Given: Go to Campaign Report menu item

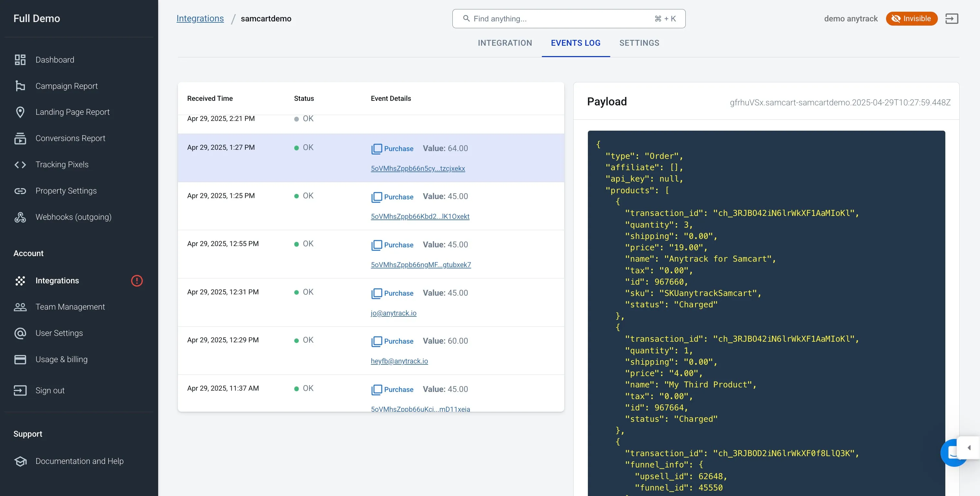Looking at the screenshot, I should pos(66,86).
